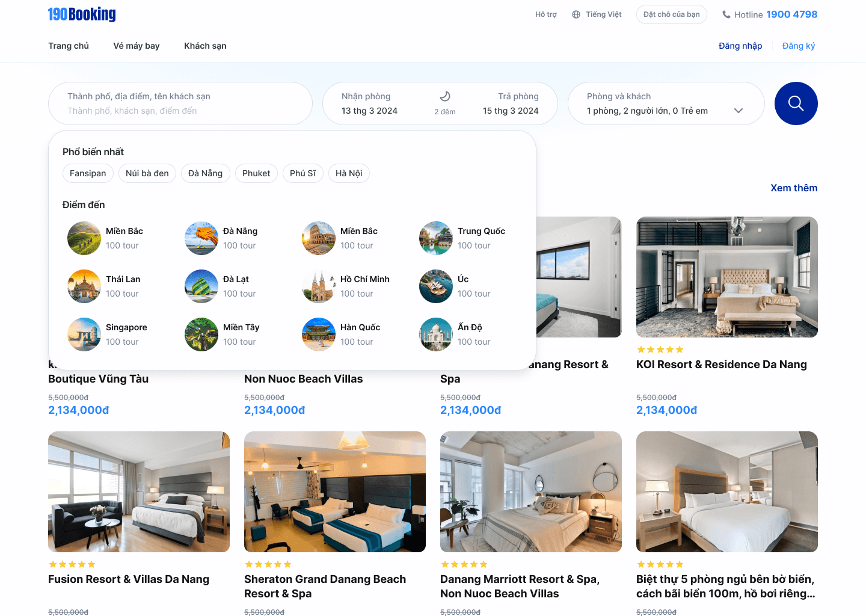Open the Nhận phòng check-in date picker
This screenshot has height=616, width=866.
click(369, 103)
